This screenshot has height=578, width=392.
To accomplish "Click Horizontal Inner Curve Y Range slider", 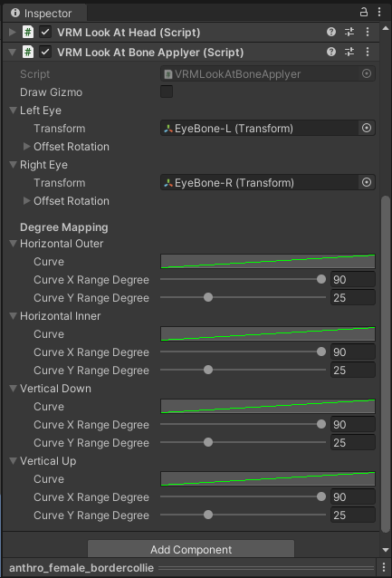I will [244, 370].
